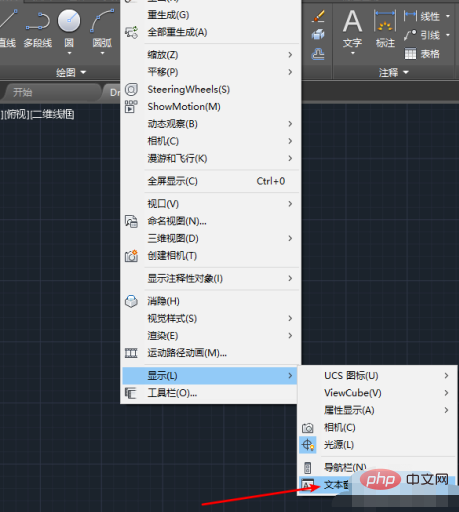Choose Regenerate (重生成(G)) menu item
The image size is (459, 512).
tap(210, 15)
